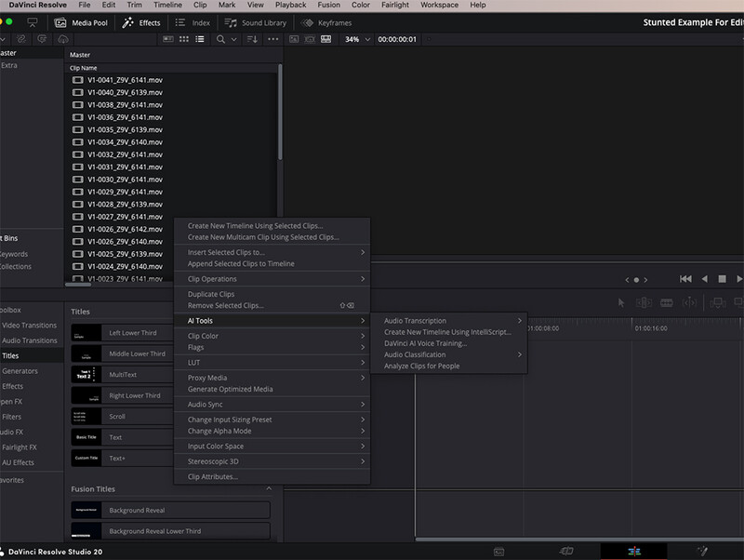Select the Video Transitions category
Screen dimensions: 744x560
point(29,325)
